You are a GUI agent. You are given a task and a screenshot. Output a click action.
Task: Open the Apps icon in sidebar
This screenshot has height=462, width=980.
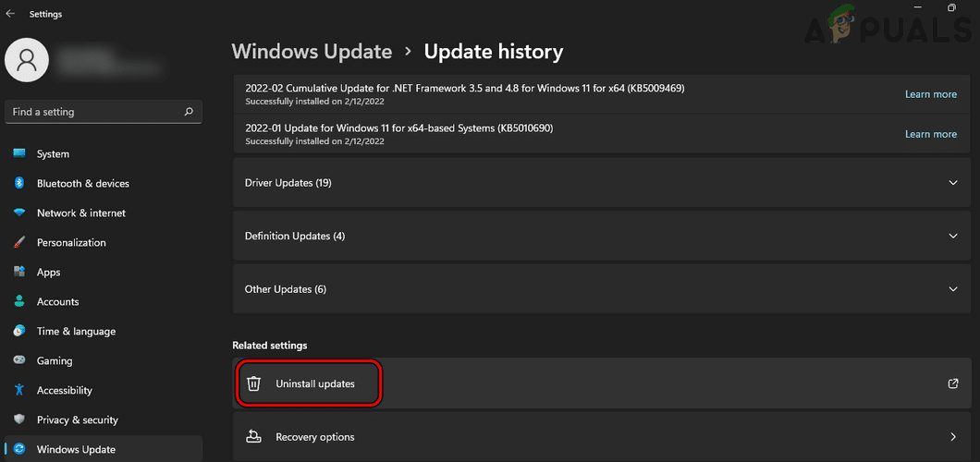point(18,273)
